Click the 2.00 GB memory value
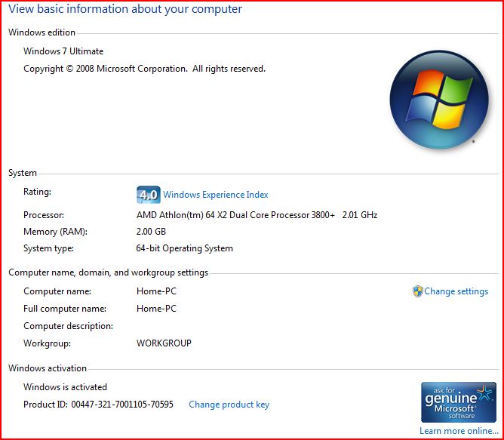Viewport: 504px width, 440px height. (151, 232)
